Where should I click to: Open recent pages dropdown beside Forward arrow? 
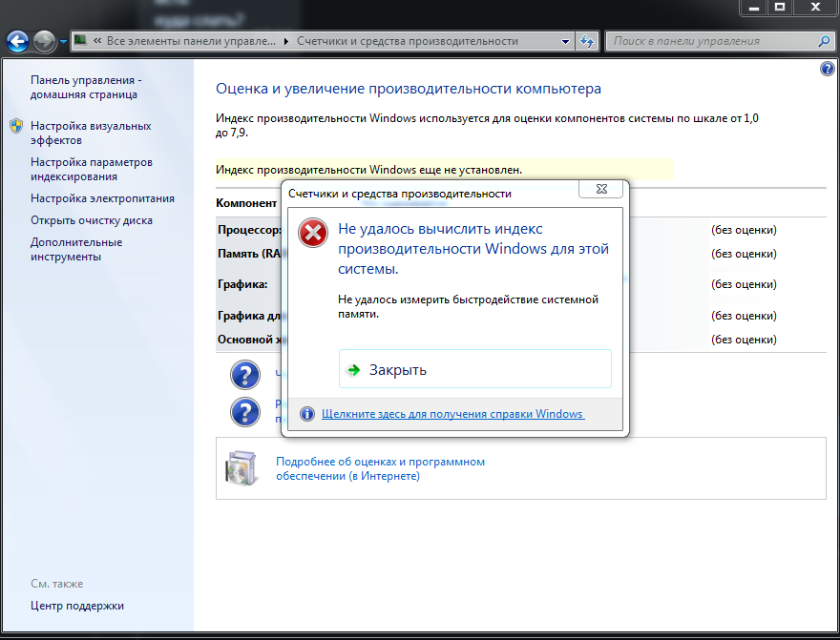pos(63,42)
